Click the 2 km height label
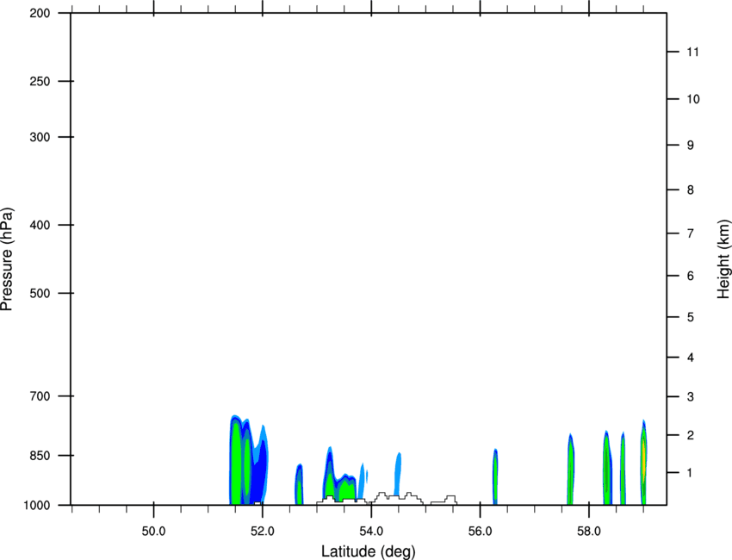 (691, 435)
